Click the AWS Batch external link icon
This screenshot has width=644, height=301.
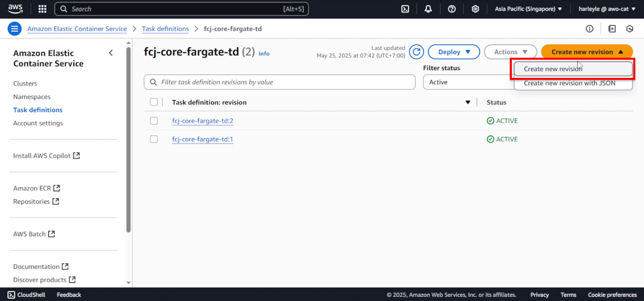click(x=51, y=234)
